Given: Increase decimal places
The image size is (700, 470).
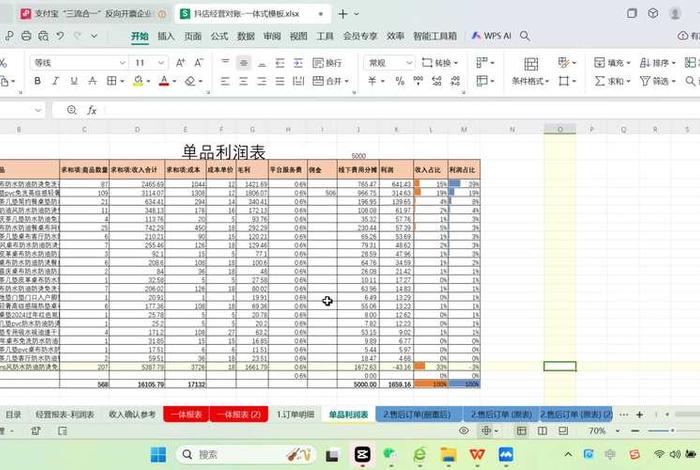Looking at the screenshot, I should [x=437, y=81].
